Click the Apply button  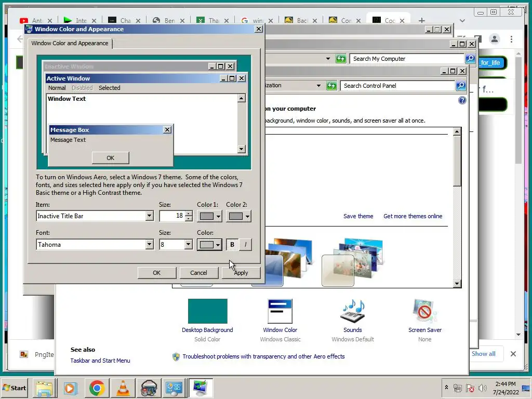(x=241, y=273)
